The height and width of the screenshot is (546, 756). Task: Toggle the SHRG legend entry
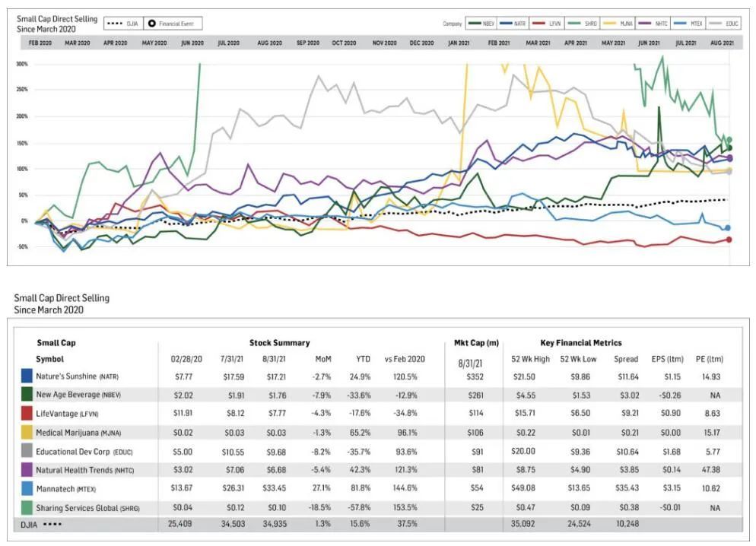coord(583,23)
